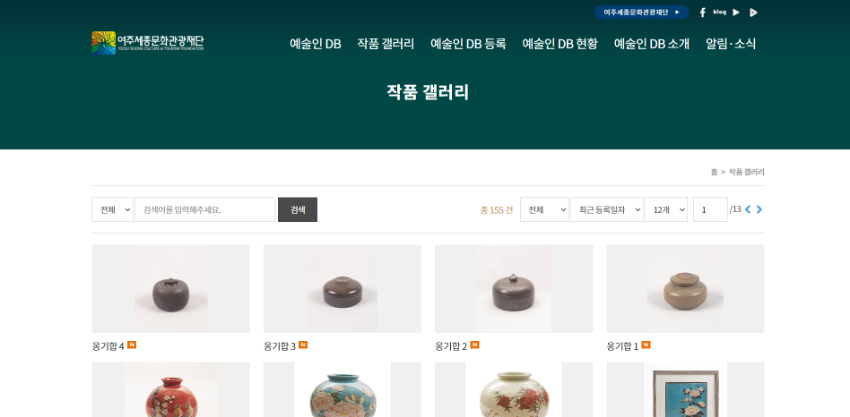Open the 12개 items-per-page dropdown
Screen dimensions: 850x417
tap(666, 209)
